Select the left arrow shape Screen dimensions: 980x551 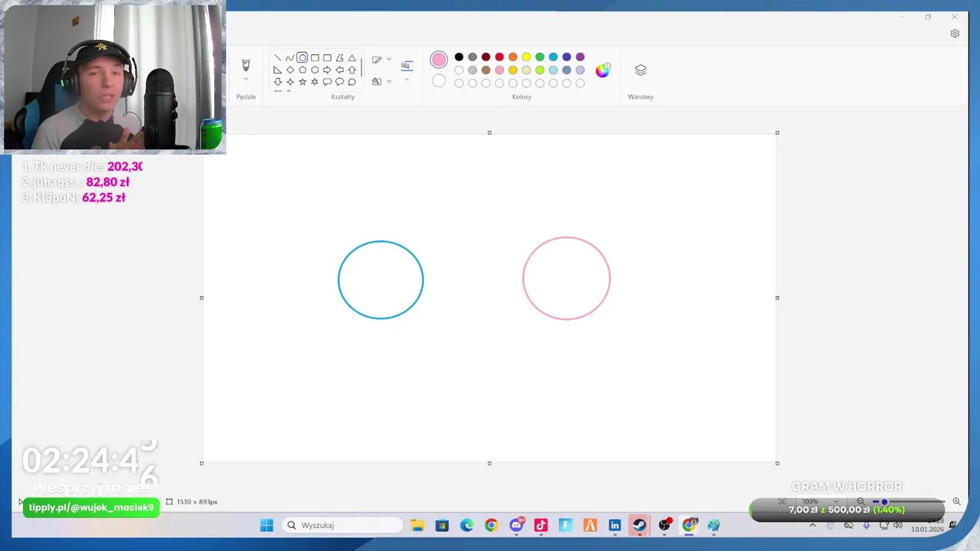(x=339, y=70)
